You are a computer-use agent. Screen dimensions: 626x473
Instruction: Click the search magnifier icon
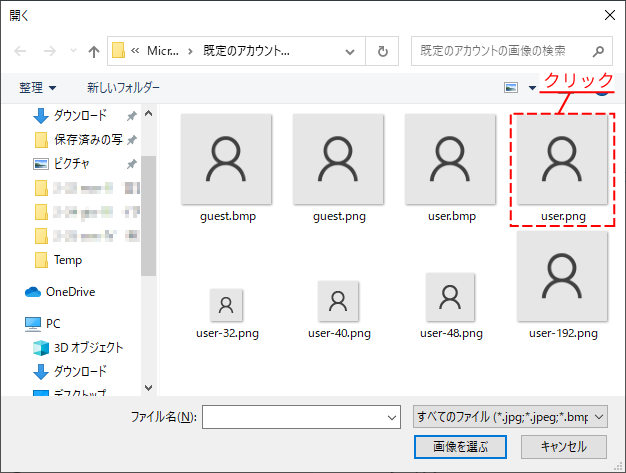pyautogui.click(x=598, y=51)
